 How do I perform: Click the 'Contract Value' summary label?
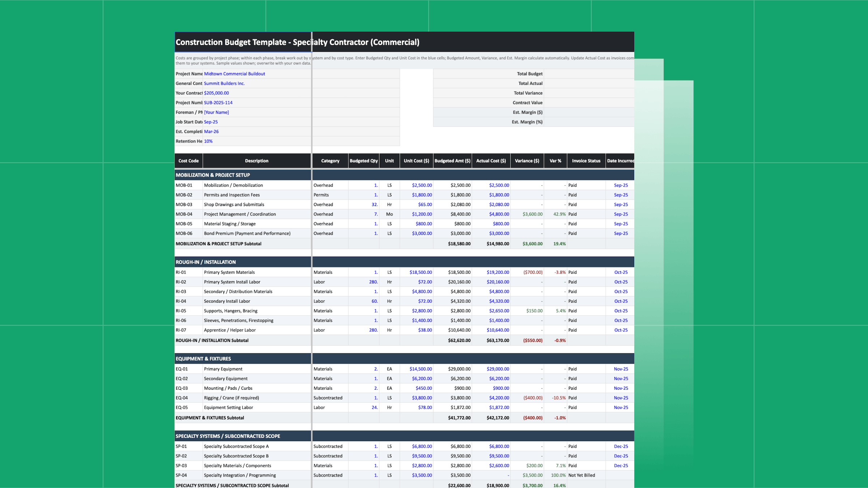[x=527, y=103]
